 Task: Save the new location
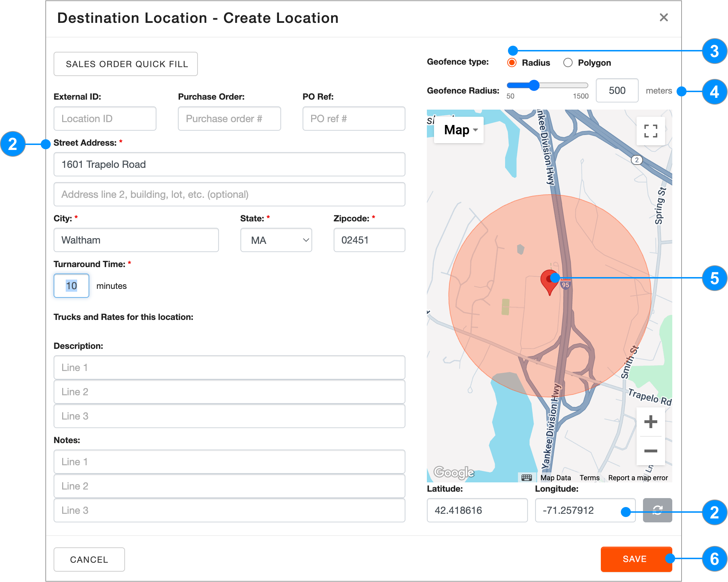pyautogui.click(x=636, y=559)
